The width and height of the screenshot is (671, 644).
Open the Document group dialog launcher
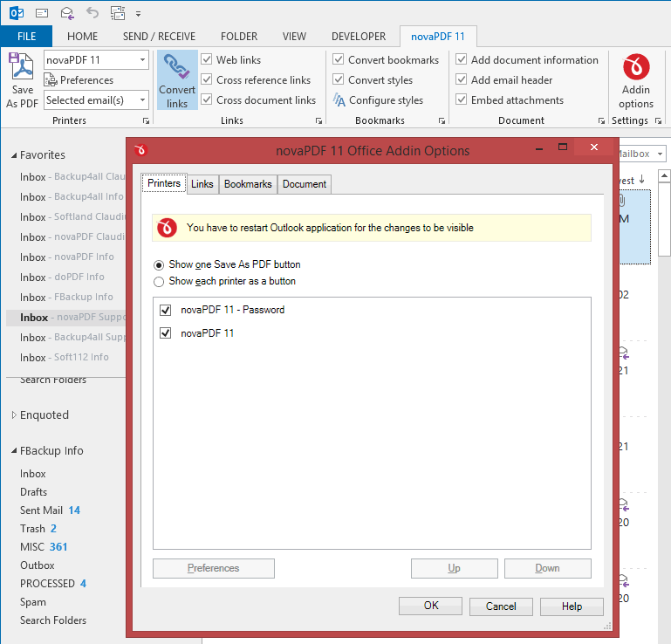coord(601,121)
